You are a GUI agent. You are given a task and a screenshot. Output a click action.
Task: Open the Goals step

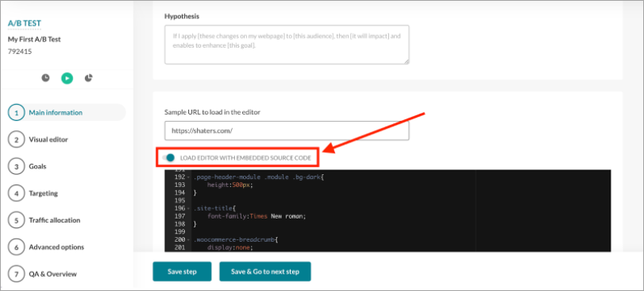[x=37, y=166]
